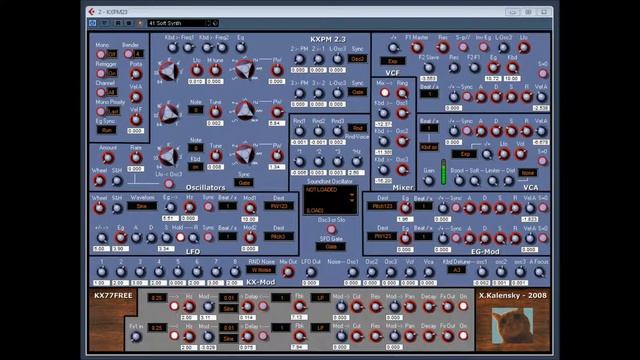
Task: Open the SFO Gate selector
Action: (x=331, y=247)
